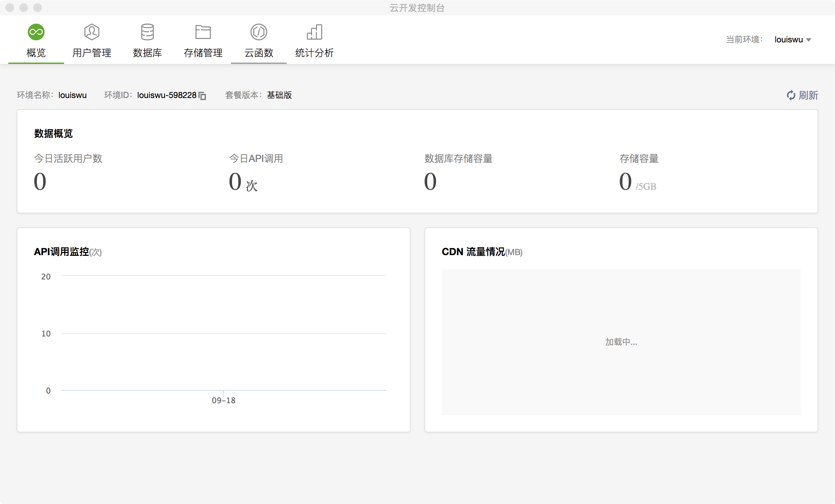Screen dimensions: 835x504
Task: Click the louiswu-598228 environment ID text
Action: click(167, 95)
